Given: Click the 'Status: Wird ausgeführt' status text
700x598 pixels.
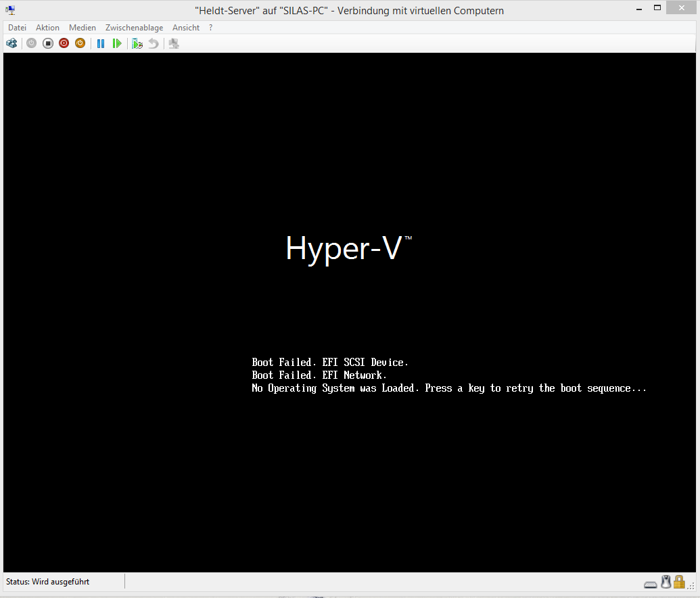Looking at the screenshot, I should [48, 582].
